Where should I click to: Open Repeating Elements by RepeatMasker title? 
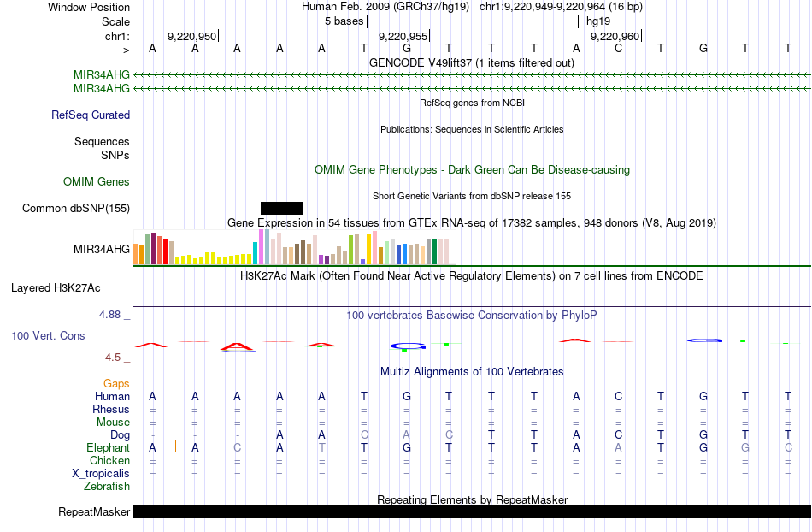point(472,499)
